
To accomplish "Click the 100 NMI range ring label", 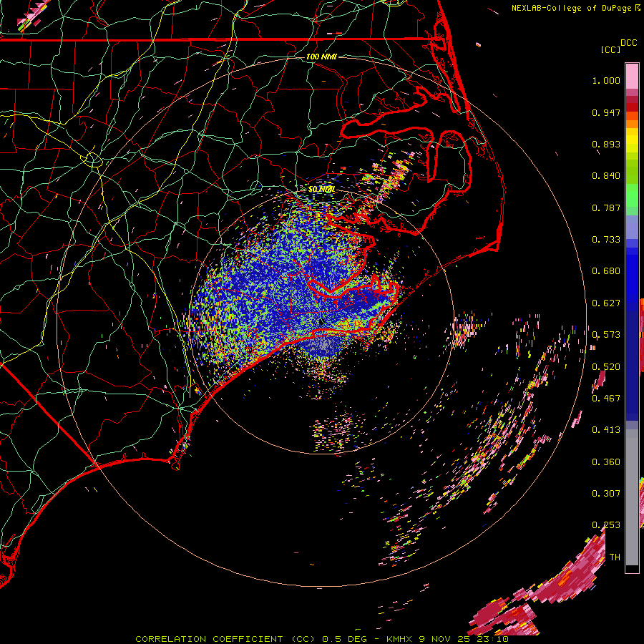I will pyautogui.click(x=321, y=57).
